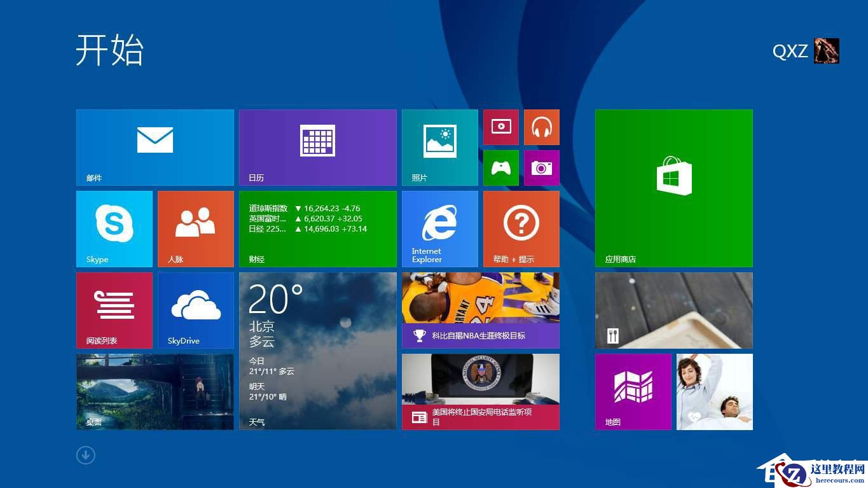Launch the Camera app
This screenshot has width=868, height=488.
[541, 168]
